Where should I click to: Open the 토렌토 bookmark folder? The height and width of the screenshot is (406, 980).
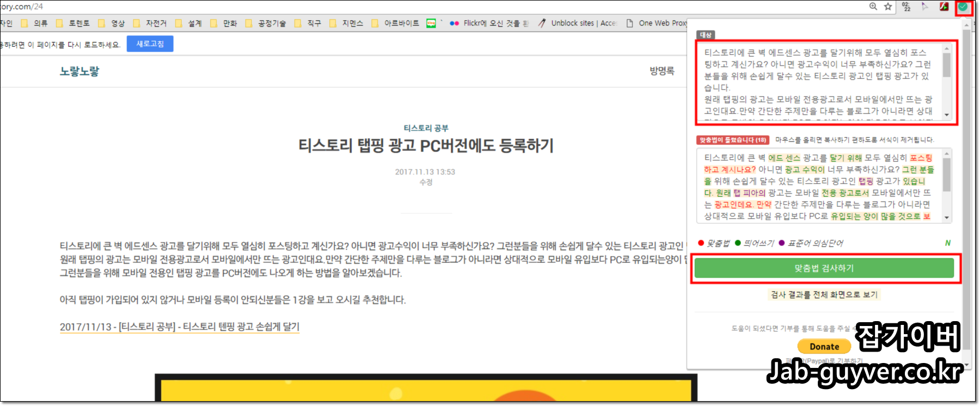click(x=73, y=23)
